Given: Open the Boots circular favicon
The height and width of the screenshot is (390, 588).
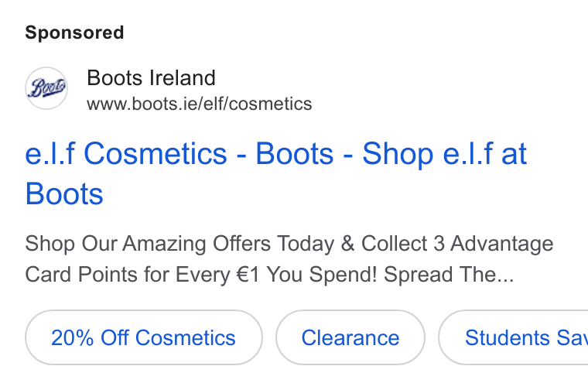Looking at the screenshot, I should point(46,88).
